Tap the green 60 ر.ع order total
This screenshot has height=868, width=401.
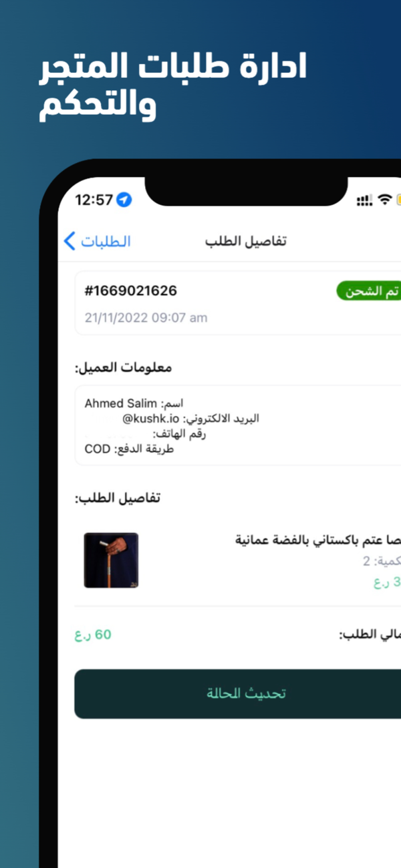coord(93,634)
